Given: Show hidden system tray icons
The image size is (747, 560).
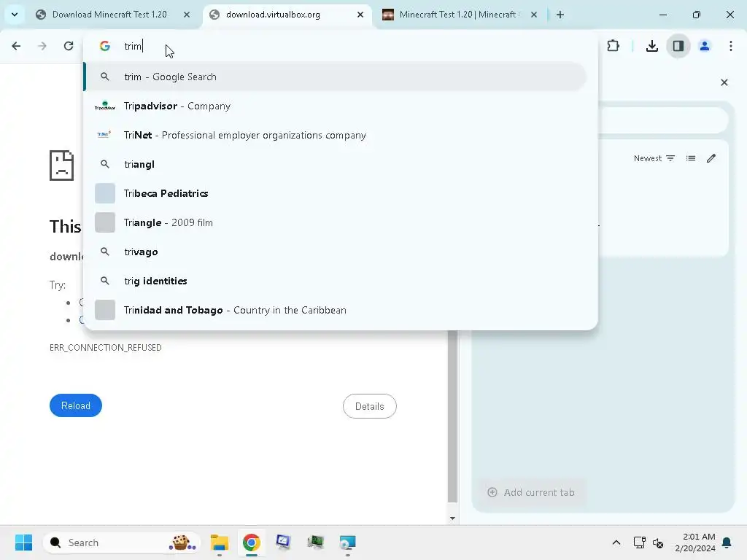Looking at the screenshot, I should click(x=616, y=542).
